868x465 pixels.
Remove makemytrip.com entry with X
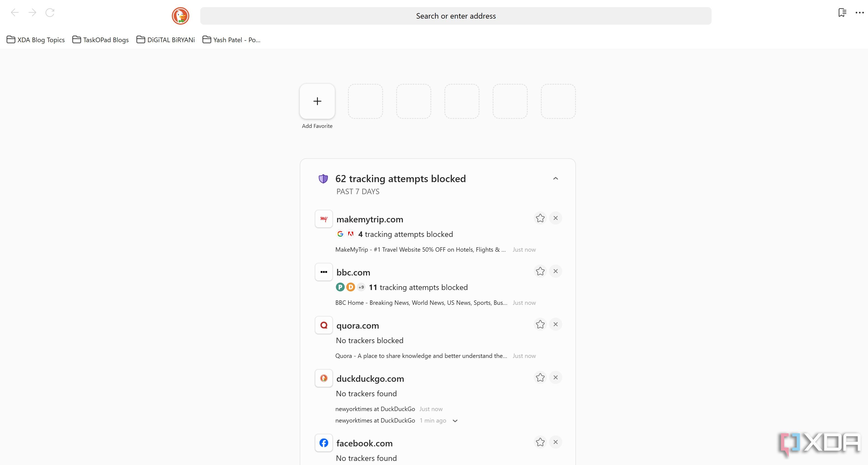(x=556, y=218)
